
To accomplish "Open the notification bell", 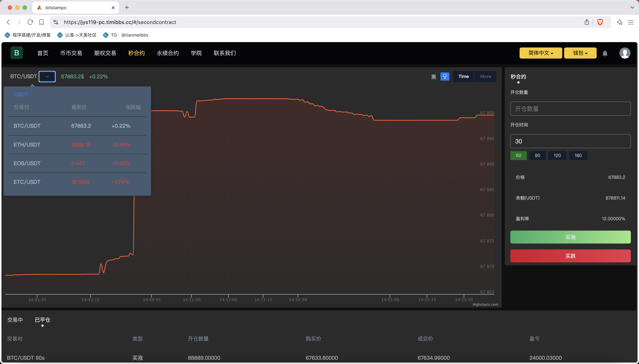I will click(x=605, y=53).
